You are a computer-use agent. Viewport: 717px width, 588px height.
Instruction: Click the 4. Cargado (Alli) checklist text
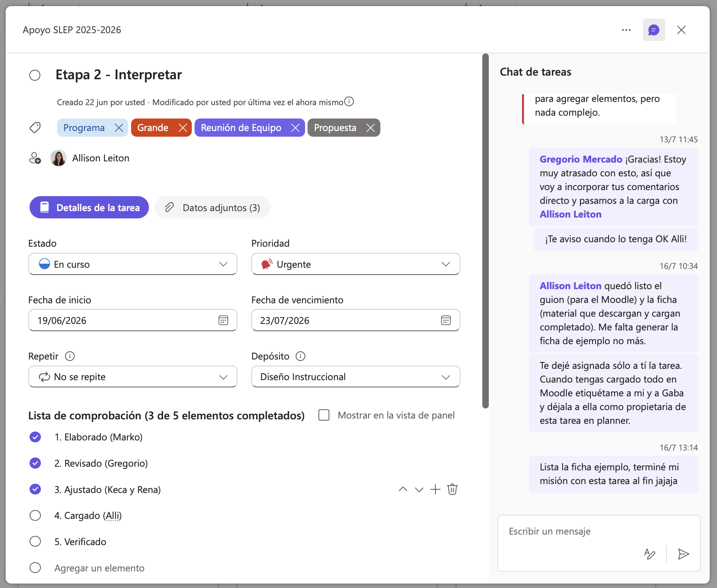tap(88, 516)
